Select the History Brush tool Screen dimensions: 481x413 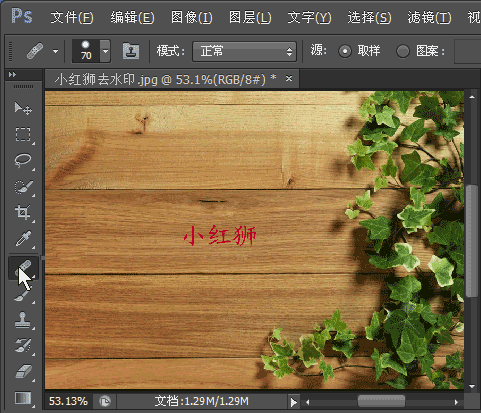[x=23, y=346]
